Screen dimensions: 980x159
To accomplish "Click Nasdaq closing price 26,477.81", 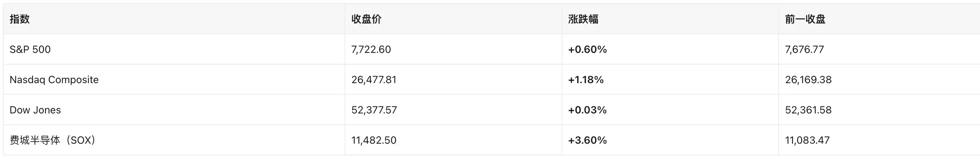I will [374, 80].
